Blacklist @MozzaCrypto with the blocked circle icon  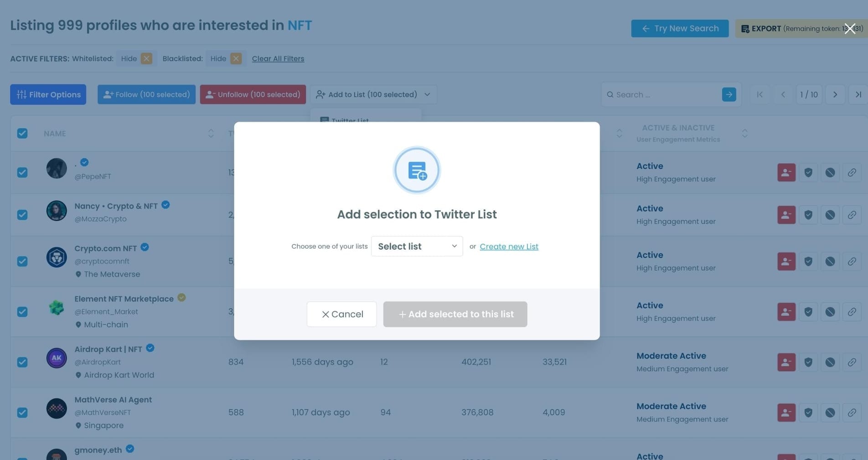pyautogui.click(x=831, y=215)
